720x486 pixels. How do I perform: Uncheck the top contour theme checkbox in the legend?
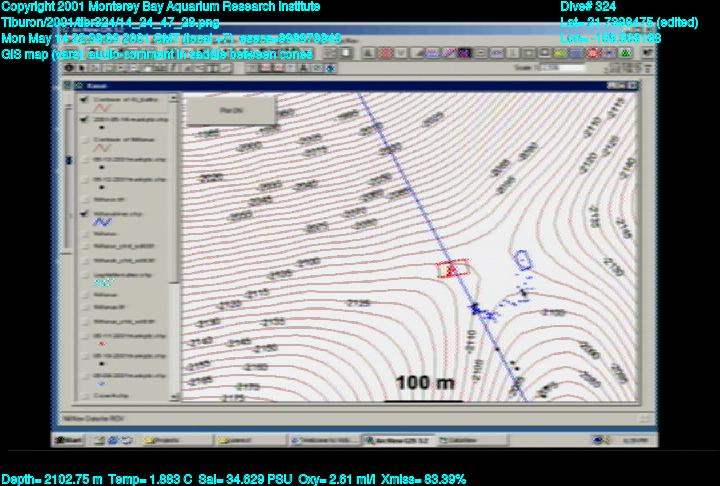[x=84, y=100]
